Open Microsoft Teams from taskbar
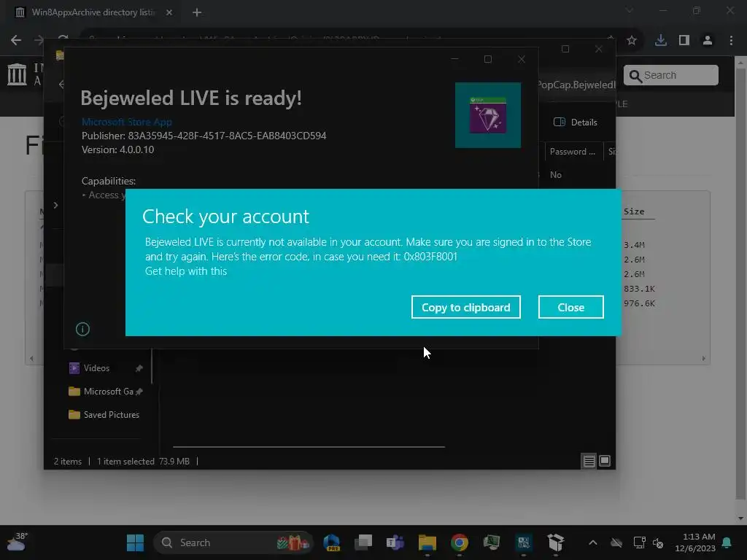747x560 pixels. pyautogui.click(x=395, y=542)
